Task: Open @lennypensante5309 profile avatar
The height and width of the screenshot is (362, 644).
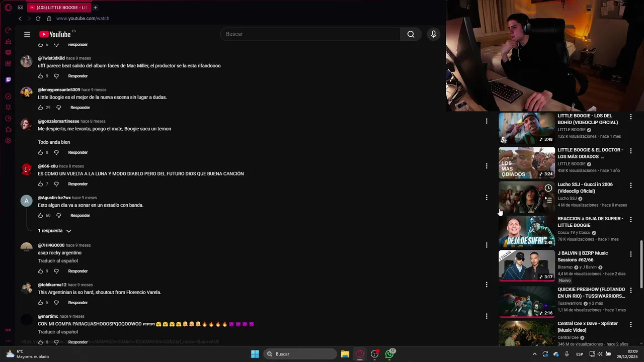Action: click(x=26, y=93)
